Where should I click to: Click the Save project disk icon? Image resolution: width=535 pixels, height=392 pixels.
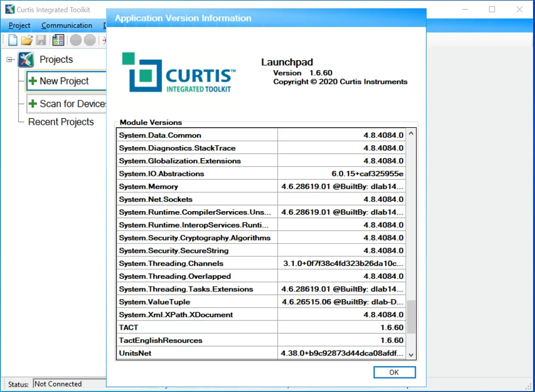[41, 40]
